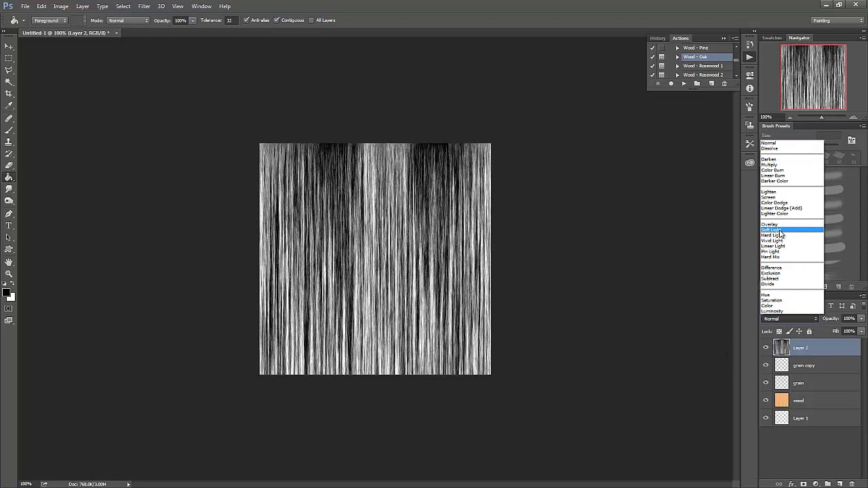The height and width of the screenshot is (488, 868).
Task: Open the layer blend mode Normal dropdown
Action: coord(790,319)
